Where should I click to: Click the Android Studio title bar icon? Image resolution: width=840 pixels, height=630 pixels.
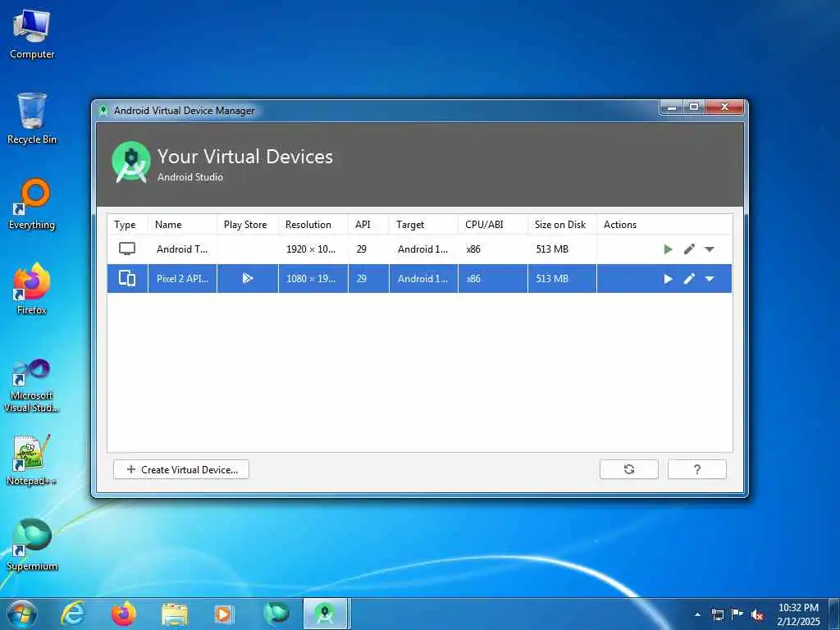click(x=103, y=111)
